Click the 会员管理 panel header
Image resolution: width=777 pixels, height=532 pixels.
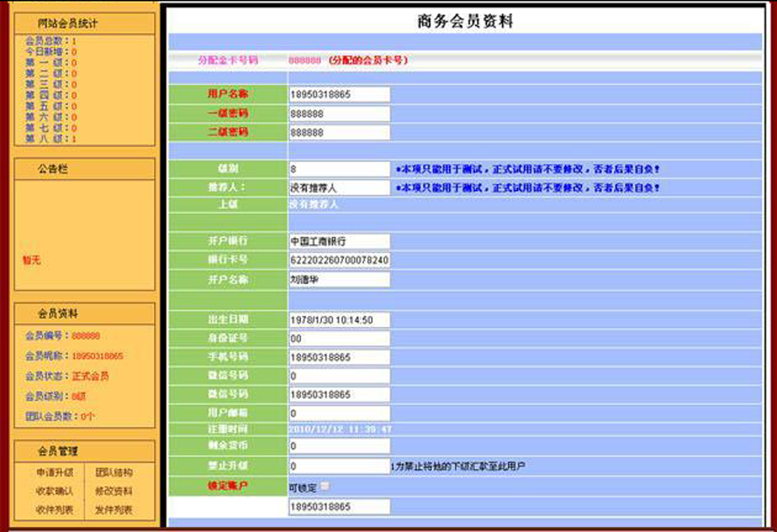click(84, 451)
